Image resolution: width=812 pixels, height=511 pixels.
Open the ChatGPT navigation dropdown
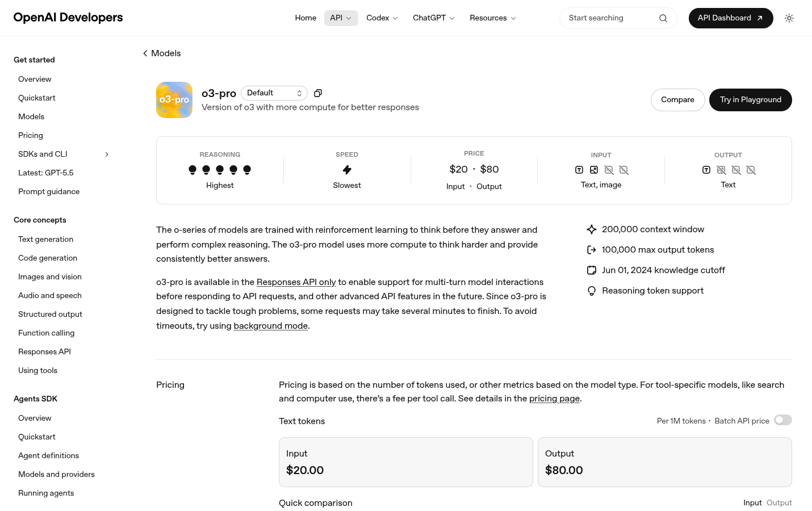(434, 18)
